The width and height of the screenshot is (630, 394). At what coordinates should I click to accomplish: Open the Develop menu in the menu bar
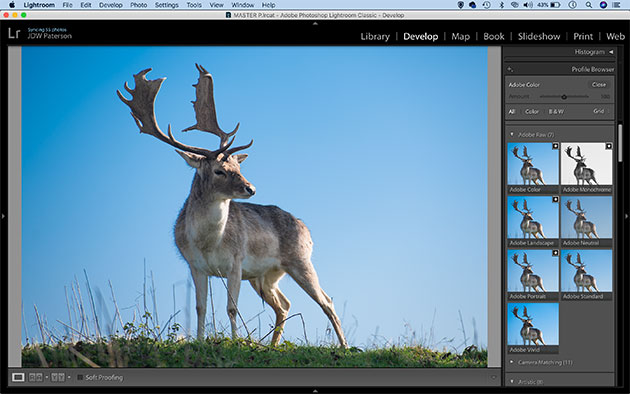[x=110, y=5]
